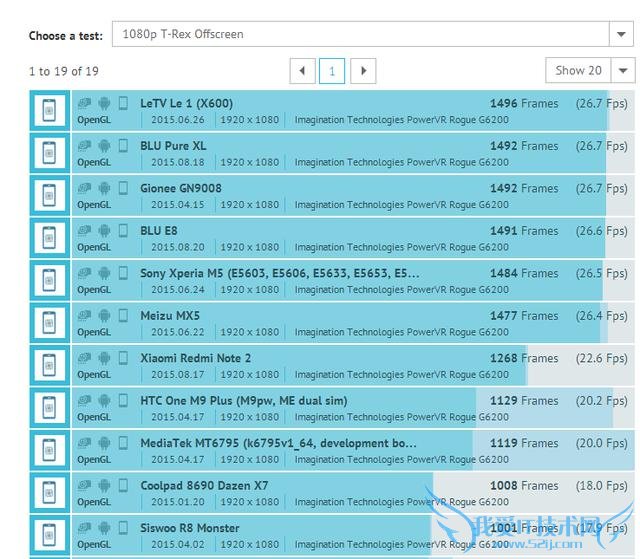The image size is (640, 559).
Task: Open Coolpad 8690 Dazen X7 result
Action: click(x=204, y=486)
